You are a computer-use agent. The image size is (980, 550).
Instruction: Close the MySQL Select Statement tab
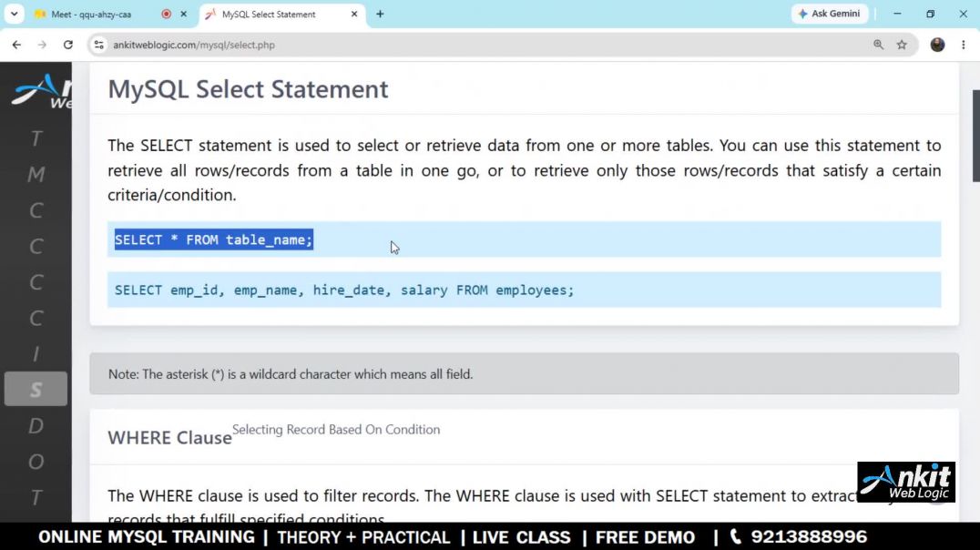click(354, 14)
